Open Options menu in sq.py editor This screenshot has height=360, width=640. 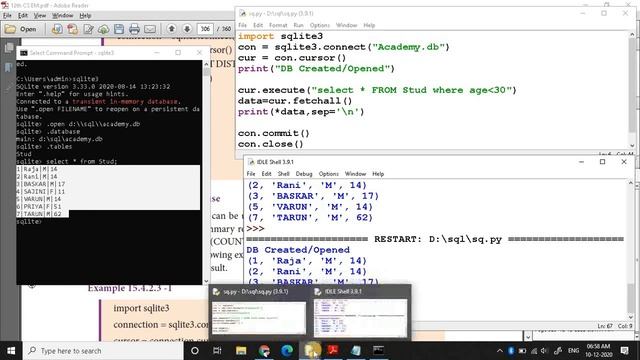(x=320, y=25)
